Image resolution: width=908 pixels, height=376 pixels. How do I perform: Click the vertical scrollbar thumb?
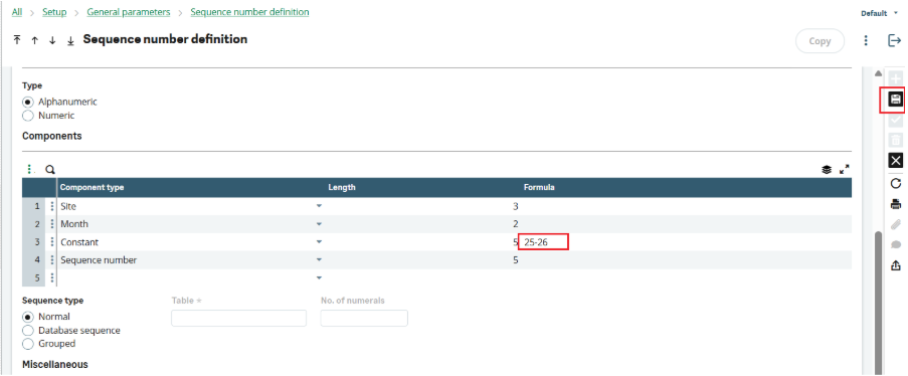pyautogui.click(x=878, y=302)
